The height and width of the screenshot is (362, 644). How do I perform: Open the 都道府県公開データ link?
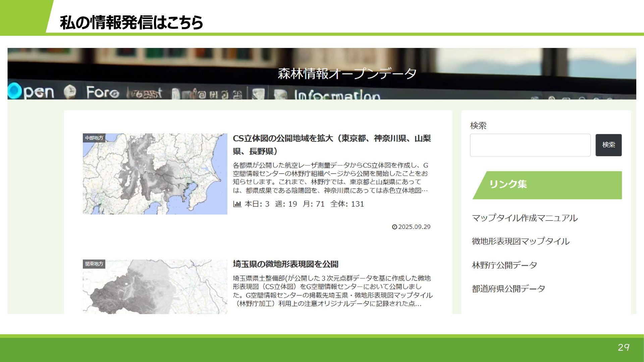click(x=508, y=289)
